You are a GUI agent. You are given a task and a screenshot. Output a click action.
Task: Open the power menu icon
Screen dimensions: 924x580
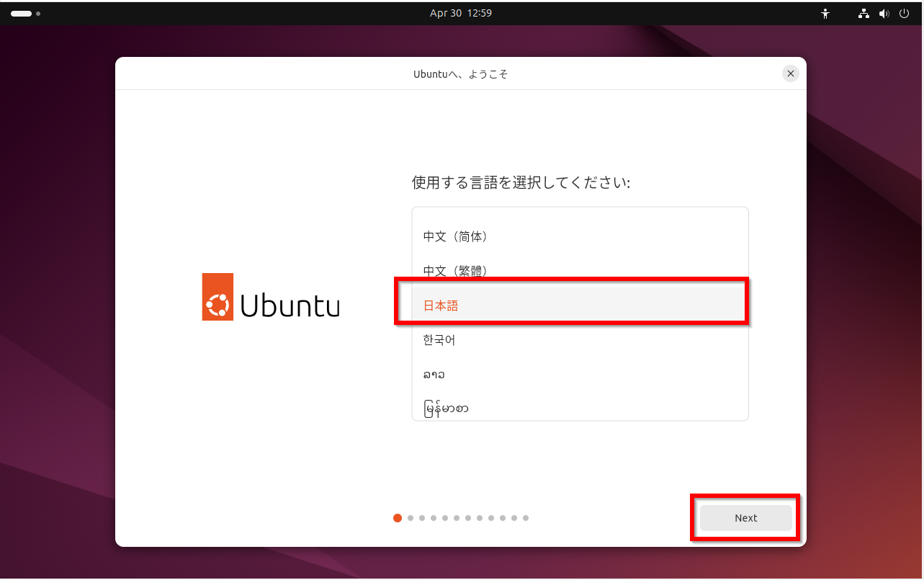(x=905, y=13)
